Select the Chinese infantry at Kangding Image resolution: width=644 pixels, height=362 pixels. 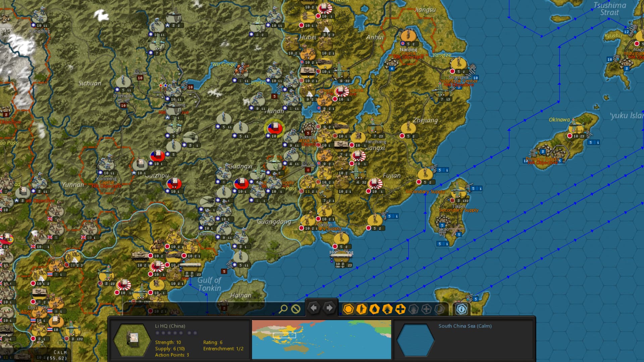click(40, 16)
